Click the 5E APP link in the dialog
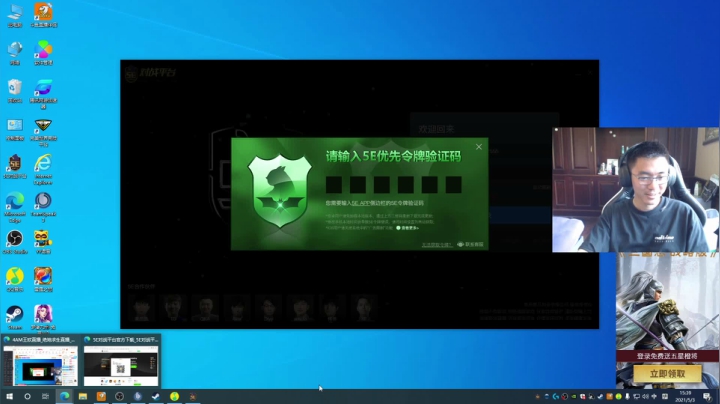 tap(360, 203)
